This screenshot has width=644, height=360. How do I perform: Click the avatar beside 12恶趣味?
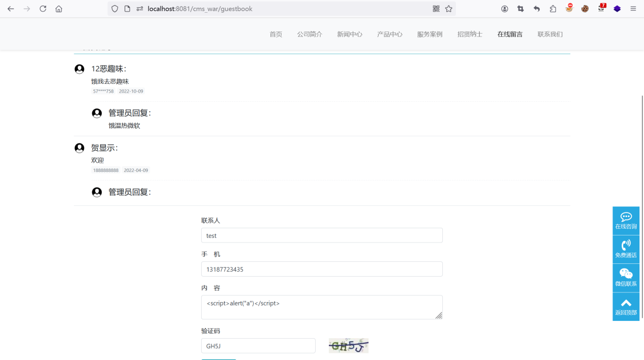click(79, 69)
